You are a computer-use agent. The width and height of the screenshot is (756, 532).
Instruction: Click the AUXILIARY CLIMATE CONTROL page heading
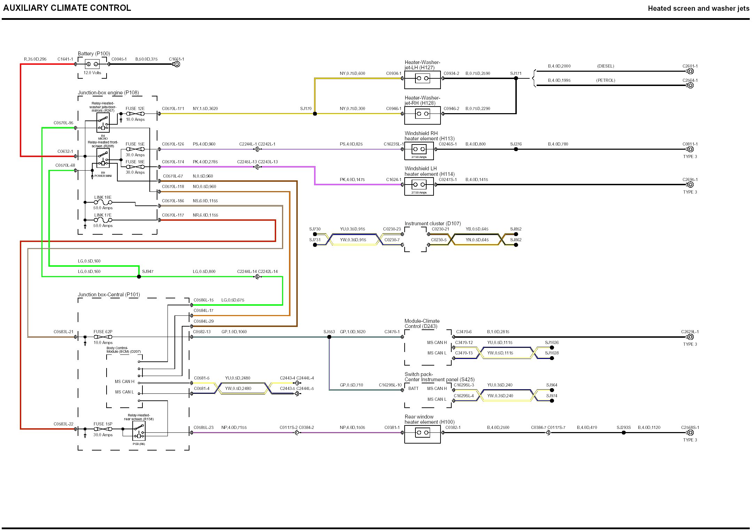click(x=67, y=8)
